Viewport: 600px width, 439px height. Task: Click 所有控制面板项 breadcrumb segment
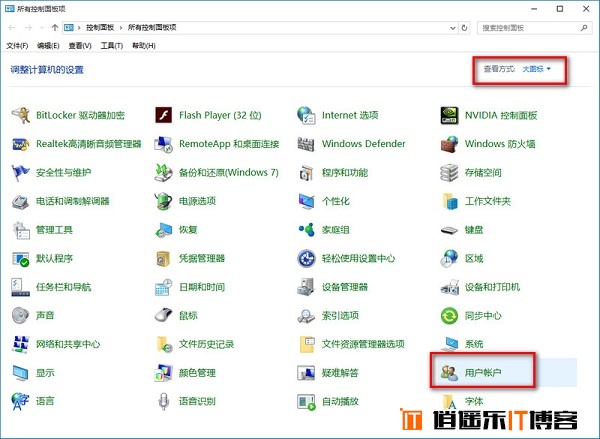[x=152, y=28]
